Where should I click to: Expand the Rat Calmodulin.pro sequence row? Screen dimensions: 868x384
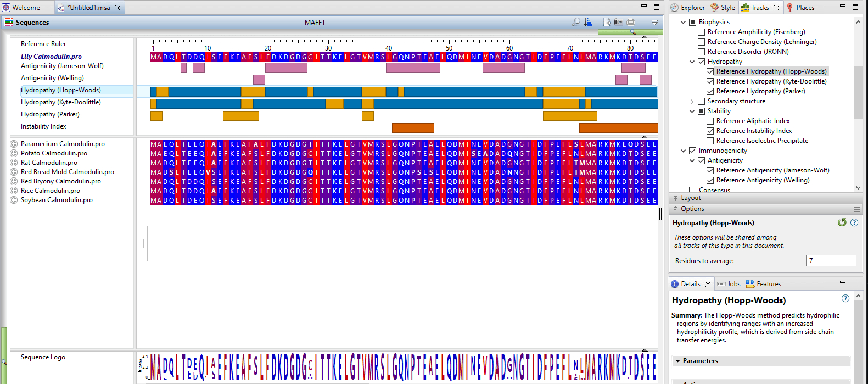coord(14,163)
